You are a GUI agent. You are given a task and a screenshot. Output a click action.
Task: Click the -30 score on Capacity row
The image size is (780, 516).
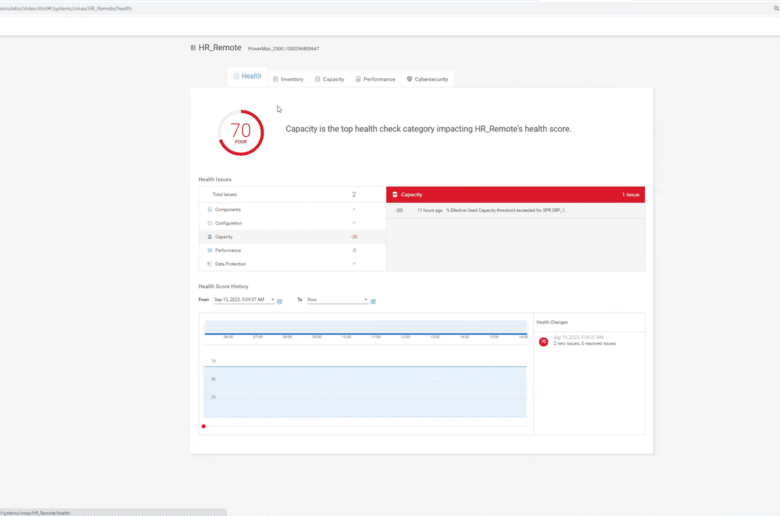point(354,237)
